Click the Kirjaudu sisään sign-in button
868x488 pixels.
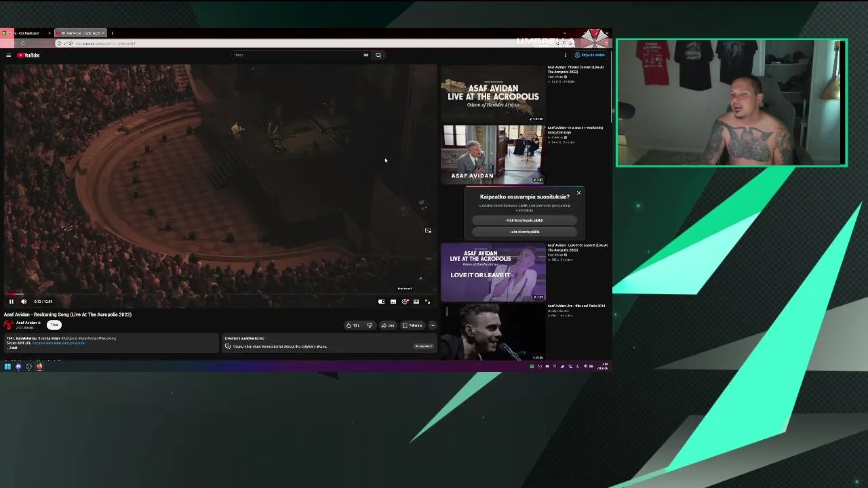(590, 55)
